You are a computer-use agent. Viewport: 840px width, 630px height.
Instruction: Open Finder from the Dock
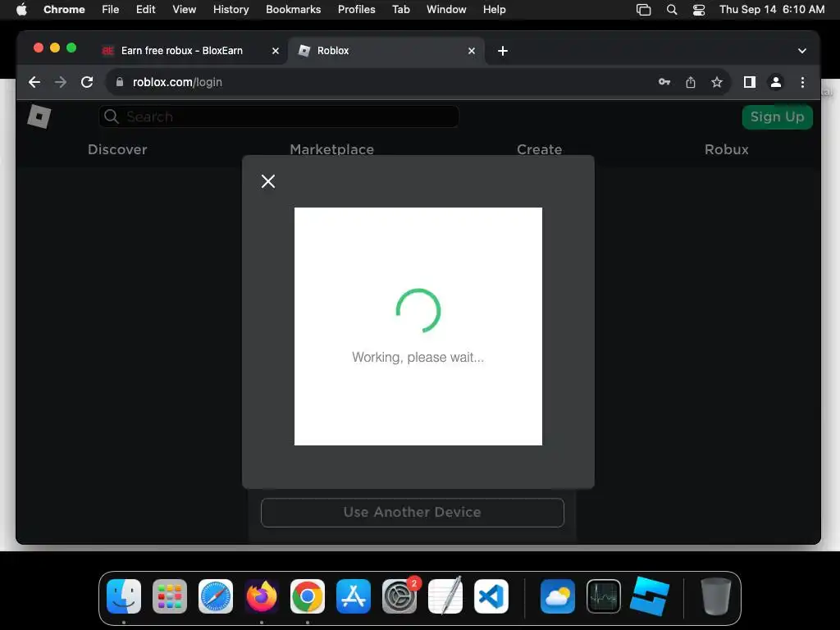[x=124, y=596]
